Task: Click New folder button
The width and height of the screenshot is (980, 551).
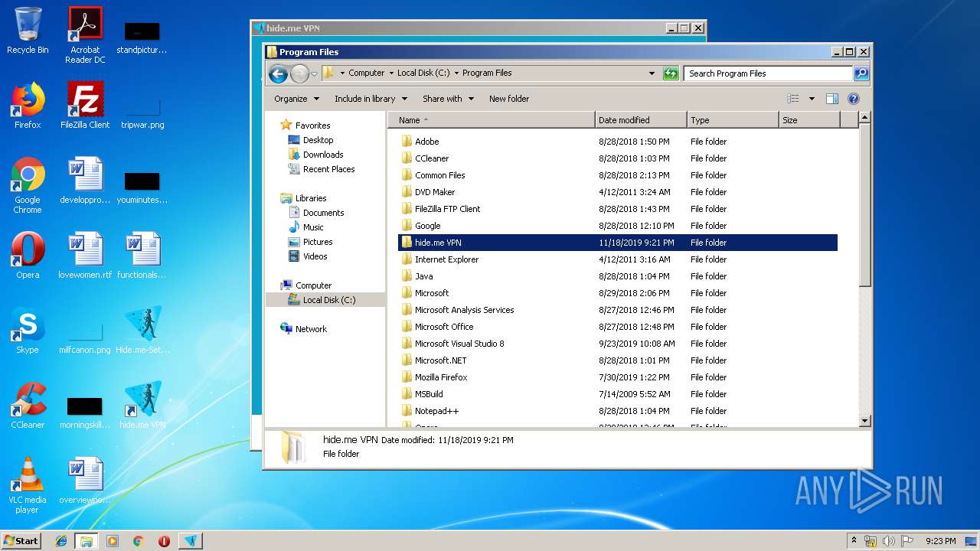Action: pos(509,99)
